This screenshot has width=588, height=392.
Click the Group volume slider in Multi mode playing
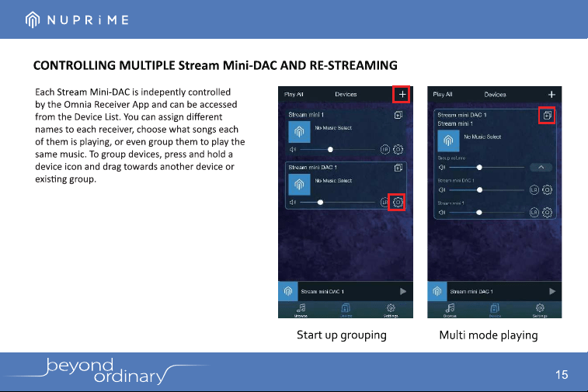click(487, 168)
